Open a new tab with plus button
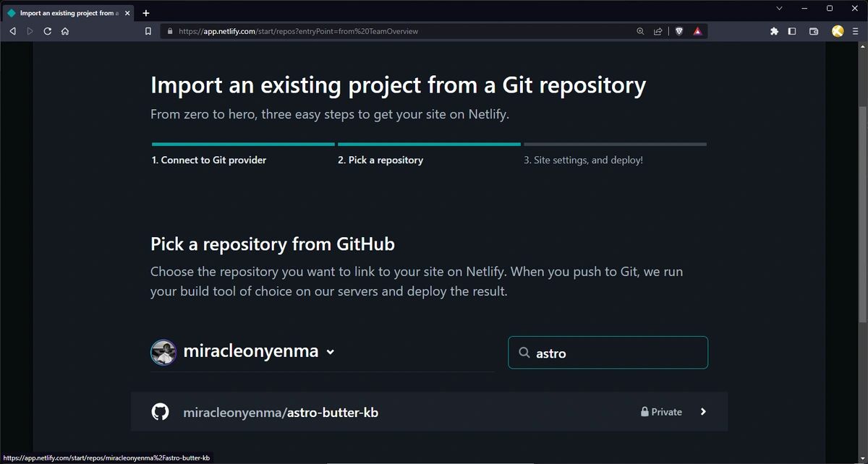The height and width of the screenshot is (464, 868). coord(146,13)
